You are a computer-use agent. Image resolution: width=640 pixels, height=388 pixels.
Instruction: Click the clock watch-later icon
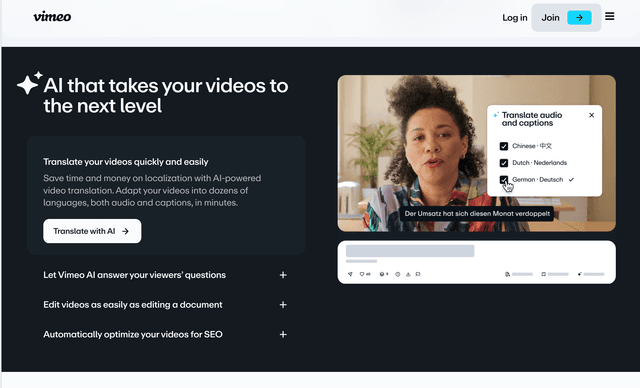coord(398,274)
